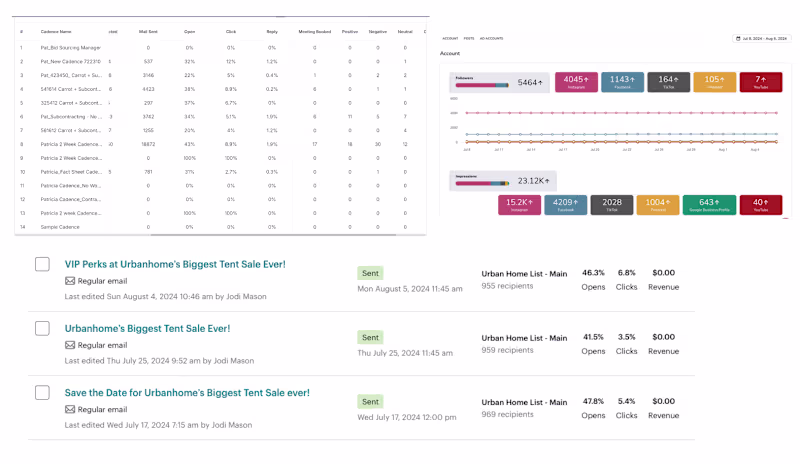800x464 pixels.
Task: Select the VIP Perks campaign checkbox
Action: click(42, 264)
